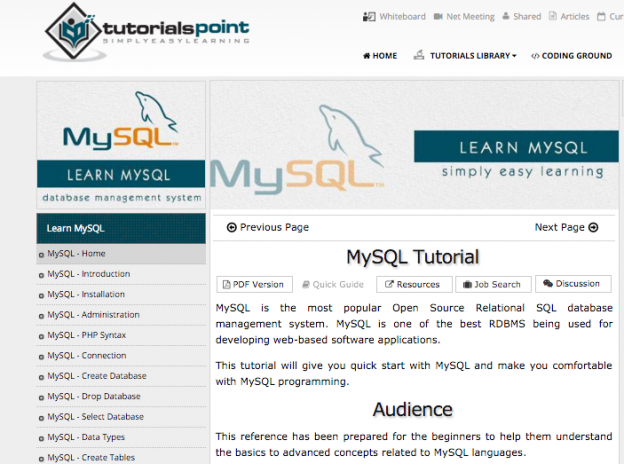Click the Next Page arrow icon
The height and width of the screenshot is (464, 624).
tap(593, 227)
